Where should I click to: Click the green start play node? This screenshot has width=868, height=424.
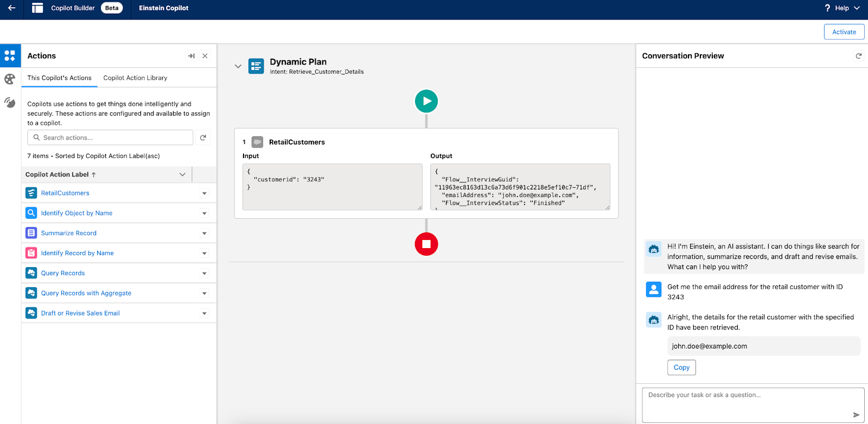(x=426, y=102)
